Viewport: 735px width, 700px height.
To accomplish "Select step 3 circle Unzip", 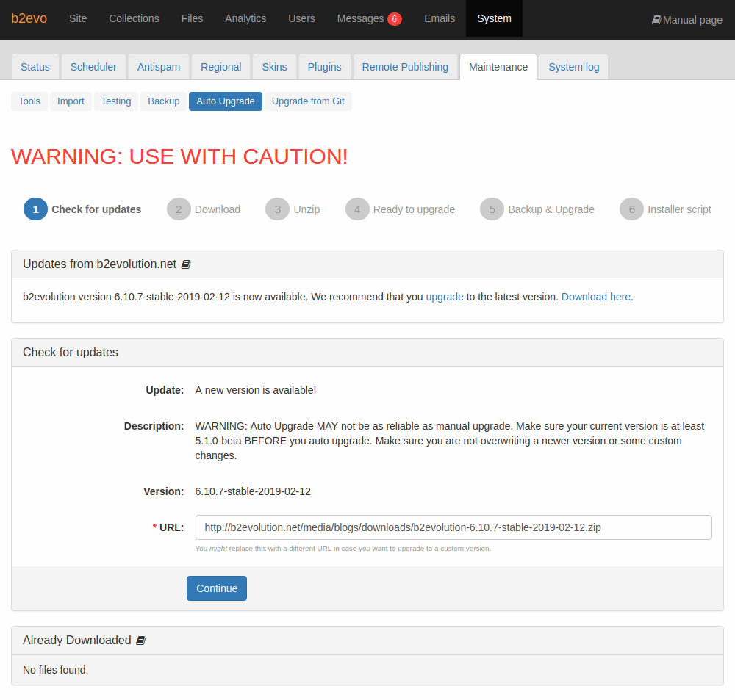I will 278,209.
